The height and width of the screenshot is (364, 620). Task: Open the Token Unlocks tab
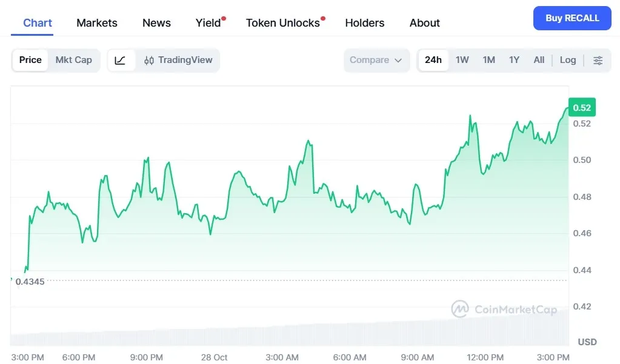coord(282,23)
